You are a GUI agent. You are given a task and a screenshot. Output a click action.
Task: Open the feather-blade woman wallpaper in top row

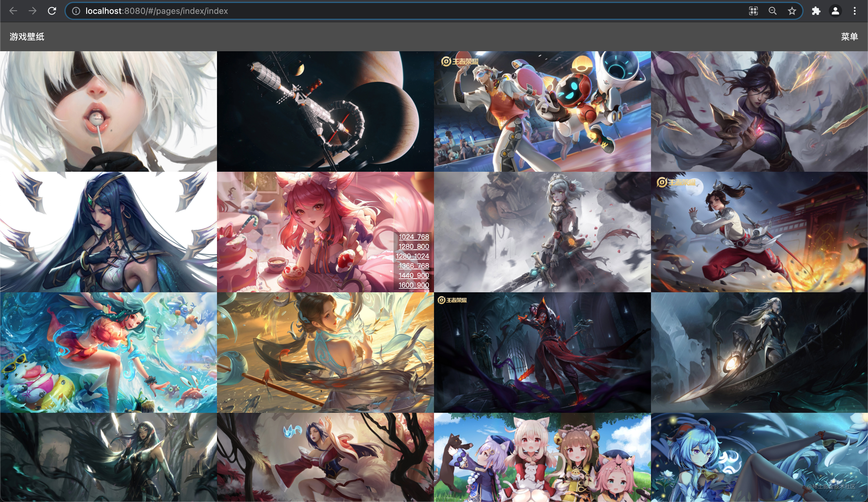pos(759,111)
